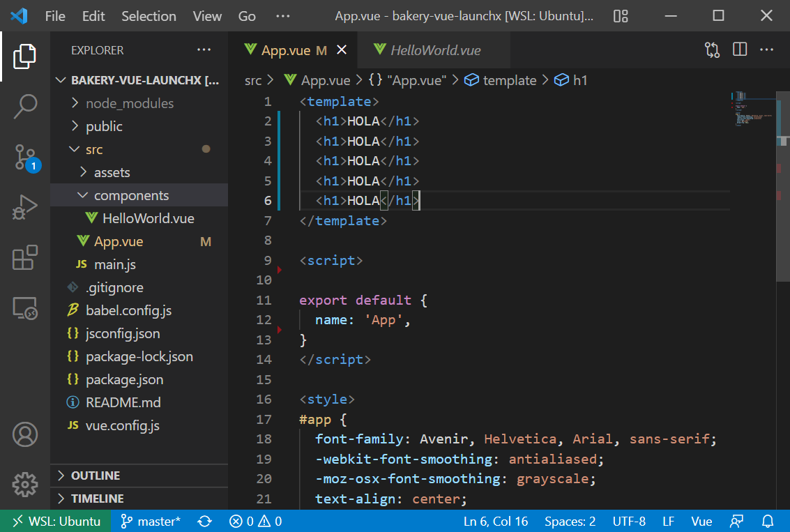Open the Extensions view
The height and width of the screenshot is (532, 790).
point(24,257)
